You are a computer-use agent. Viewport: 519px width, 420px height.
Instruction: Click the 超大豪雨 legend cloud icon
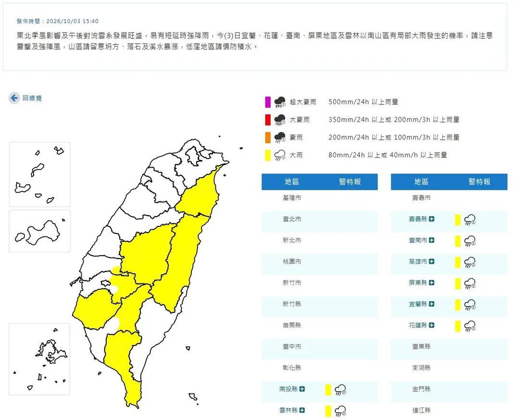[280, 102]
